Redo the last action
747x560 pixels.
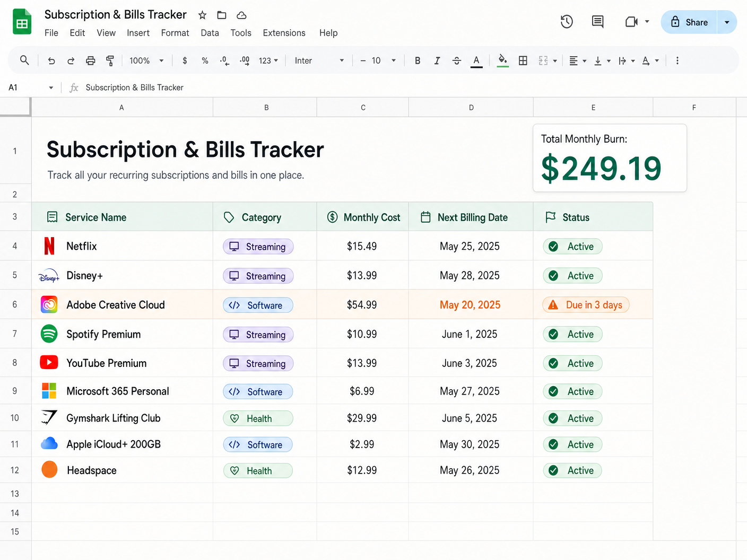(x=71, y=61)
